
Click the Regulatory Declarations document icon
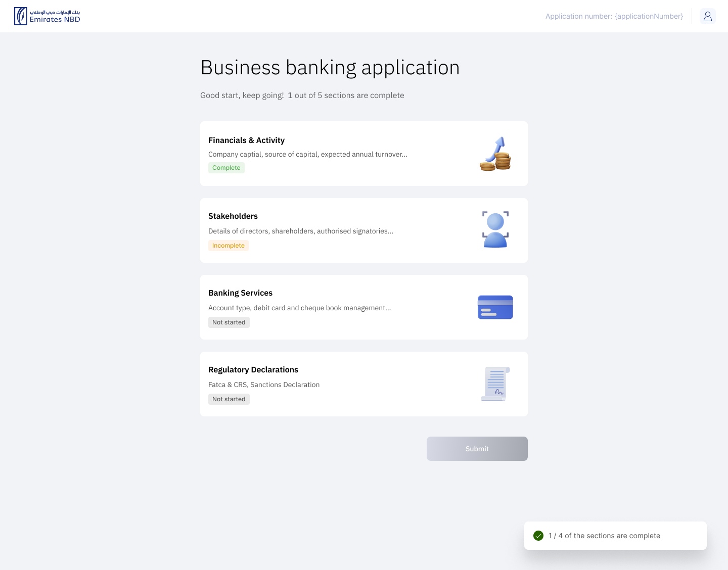[495, 384]
